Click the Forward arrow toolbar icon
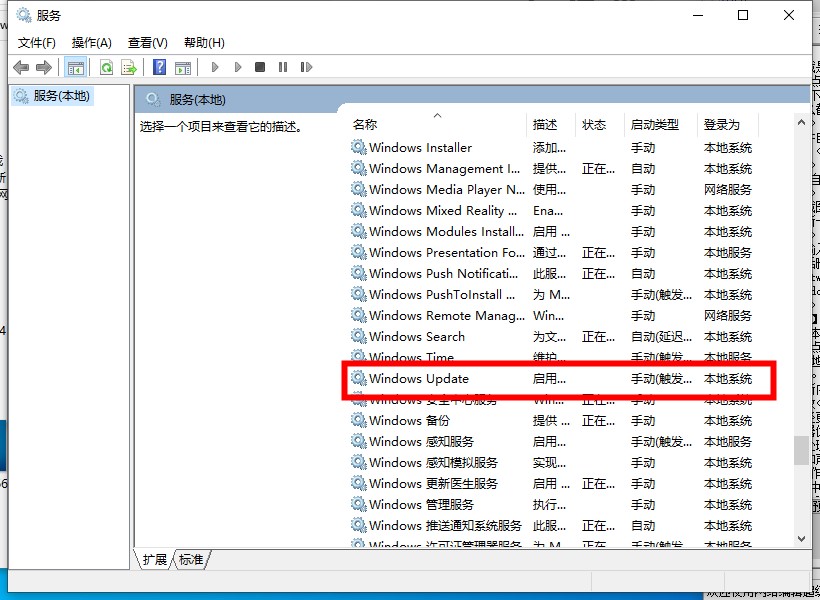Screen dimensions: 820x600 43,67
